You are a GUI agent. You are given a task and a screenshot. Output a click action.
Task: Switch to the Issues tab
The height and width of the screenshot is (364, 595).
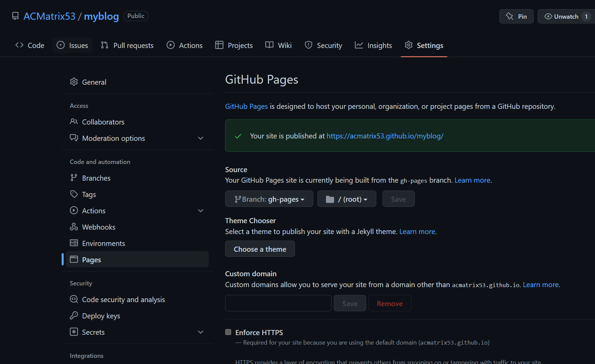72,45
